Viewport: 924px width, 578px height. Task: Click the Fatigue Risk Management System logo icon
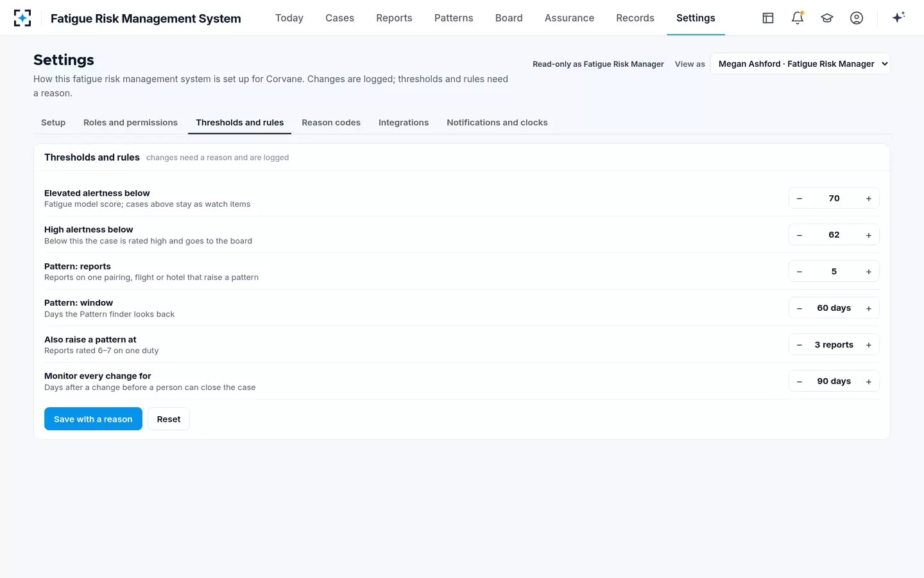tap(22, 18)
